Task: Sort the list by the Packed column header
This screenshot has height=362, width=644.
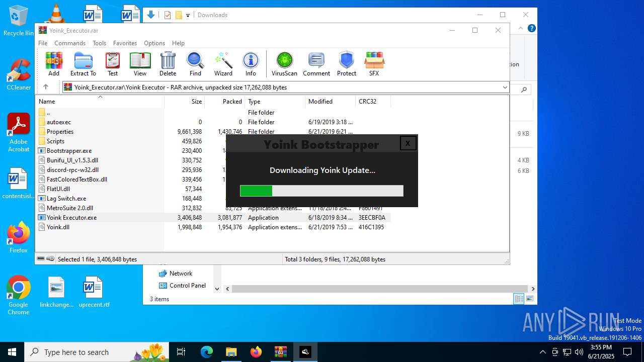Action: coord(224,101)
